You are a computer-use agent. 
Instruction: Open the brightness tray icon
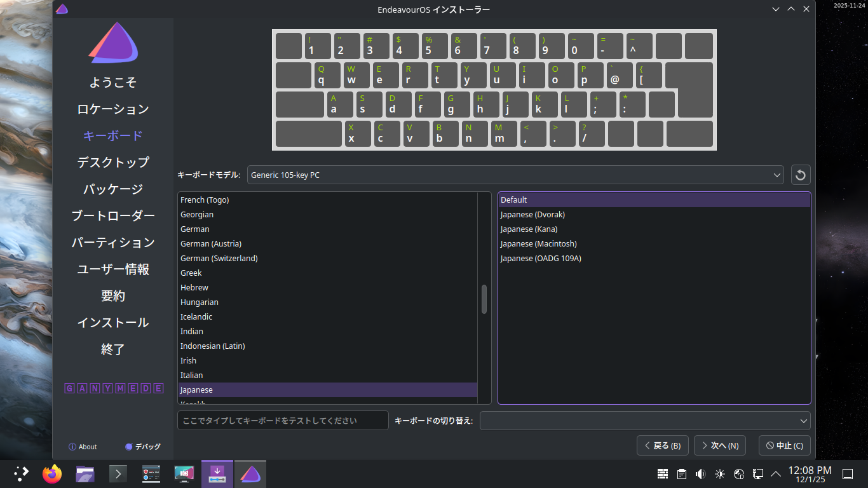719,473
